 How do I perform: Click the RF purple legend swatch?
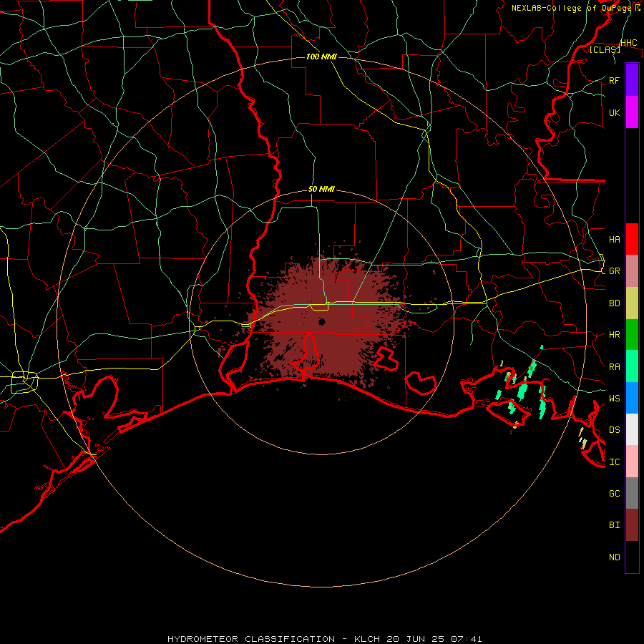[632, 79]
